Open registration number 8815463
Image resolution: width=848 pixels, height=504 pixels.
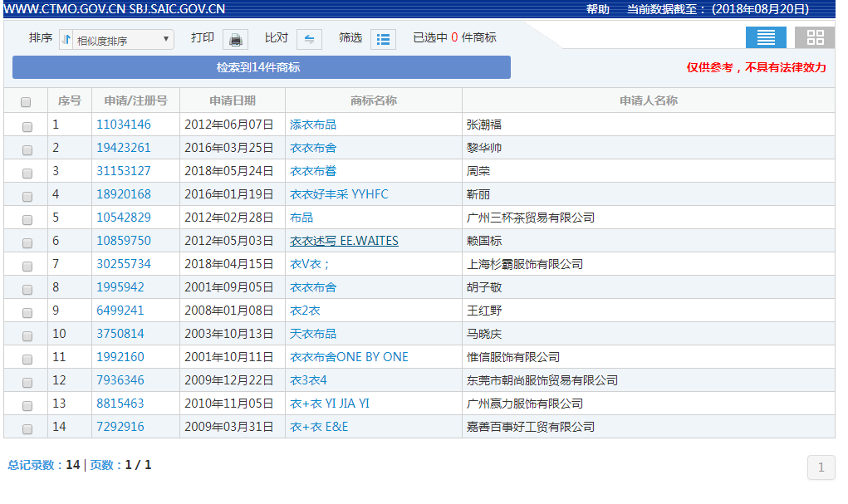point(120,404)
